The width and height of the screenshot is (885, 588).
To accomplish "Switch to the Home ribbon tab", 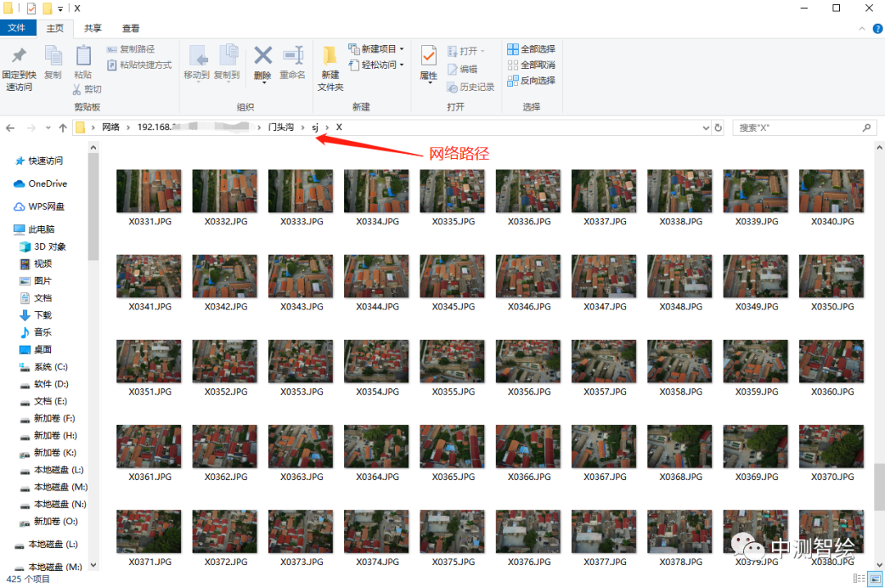I will click(55, 28).
